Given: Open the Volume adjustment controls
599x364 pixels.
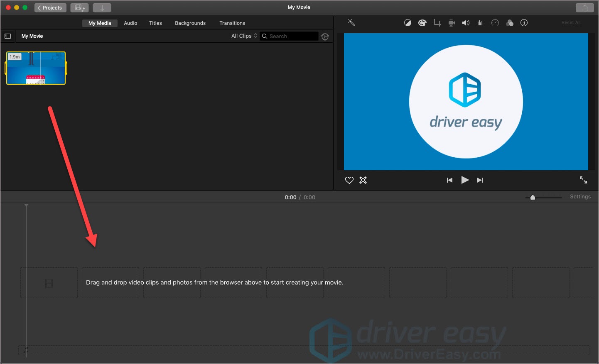Looking at the screenshot, I should tap(466, 23).
